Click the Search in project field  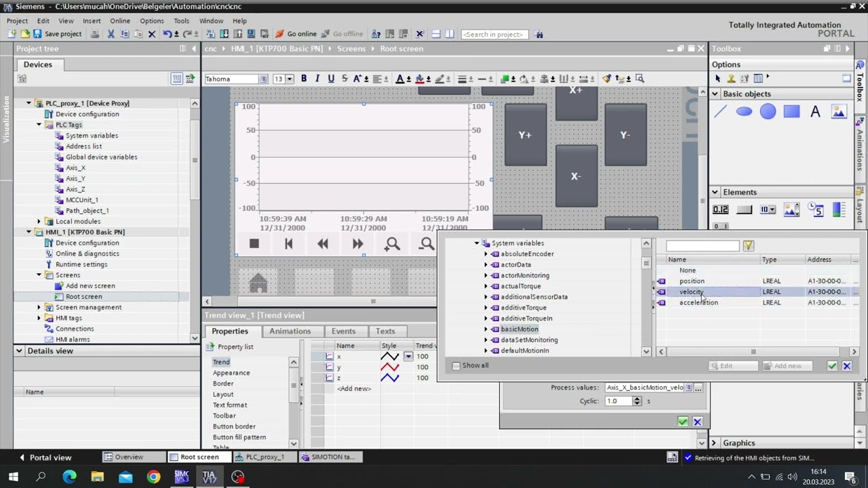494,34
